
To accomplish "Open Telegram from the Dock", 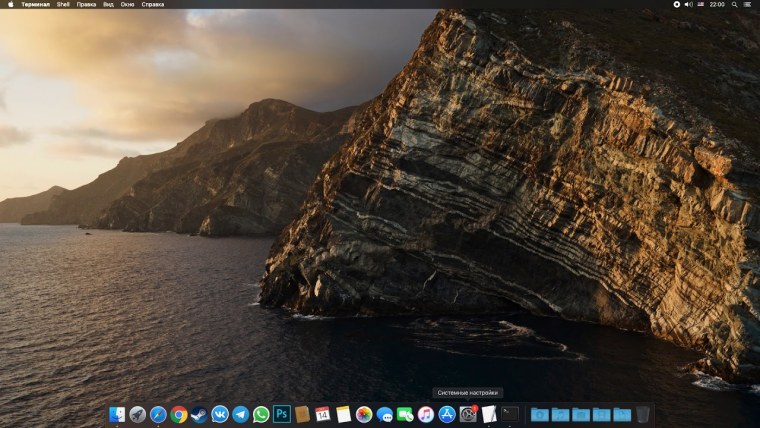I will (241, 414).
